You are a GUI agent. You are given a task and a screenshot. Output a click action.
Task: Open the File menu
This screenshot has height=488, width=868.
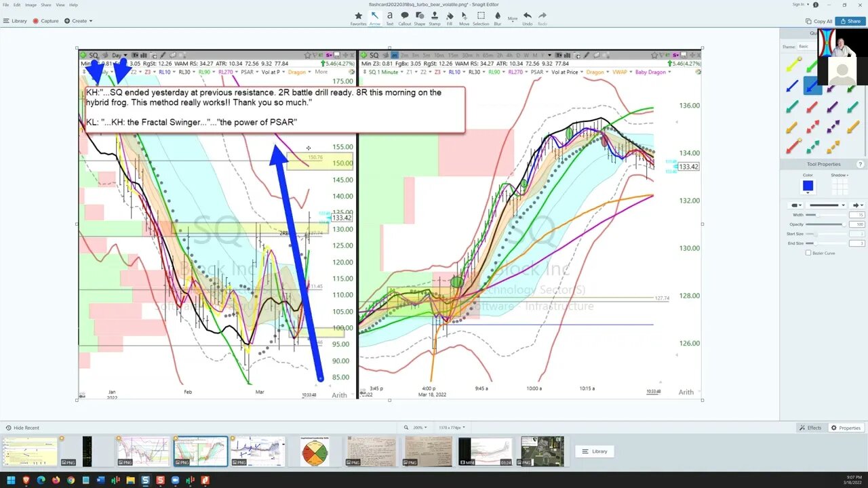[6, 5]
